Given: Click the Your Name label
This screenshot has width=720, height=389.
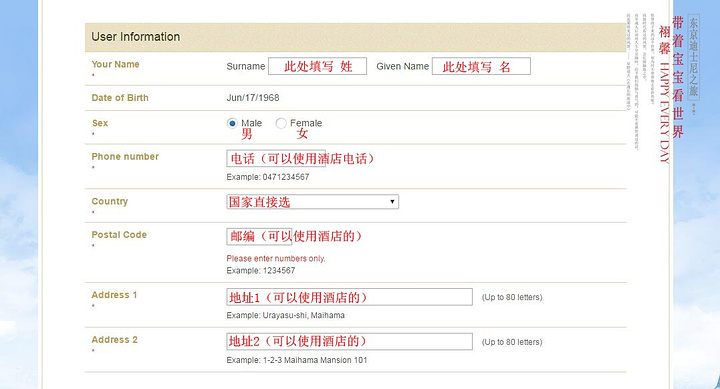Looking at the screenshot, I should (x=115, y=64).
